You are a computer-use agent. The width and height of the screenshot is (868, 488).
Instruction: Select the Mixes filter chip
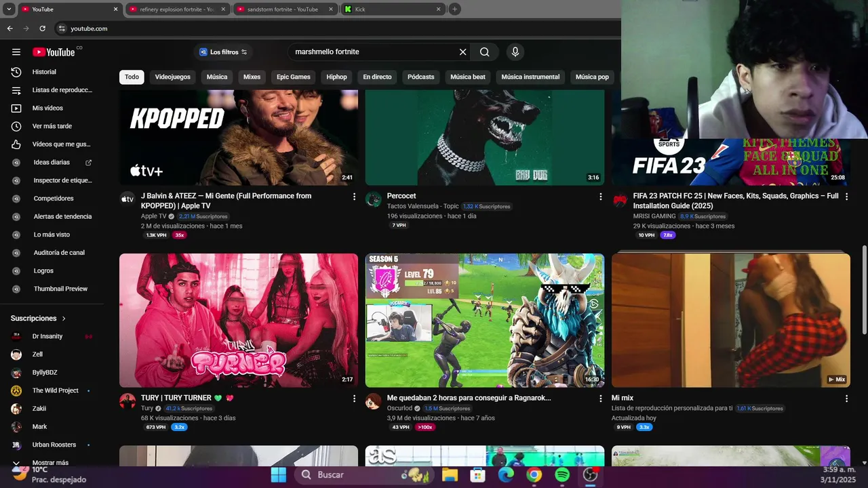(x=252, y=77)
